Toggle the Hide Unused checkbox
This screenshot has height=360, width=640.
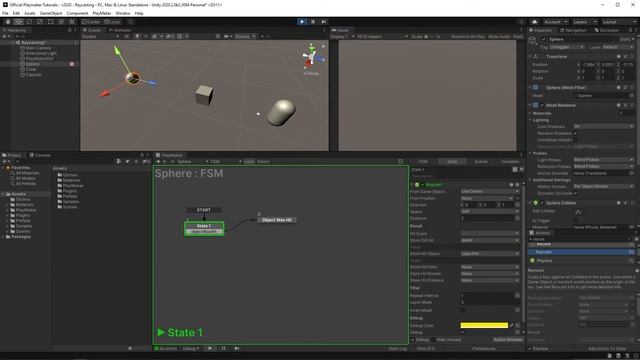tap(433, 340)
